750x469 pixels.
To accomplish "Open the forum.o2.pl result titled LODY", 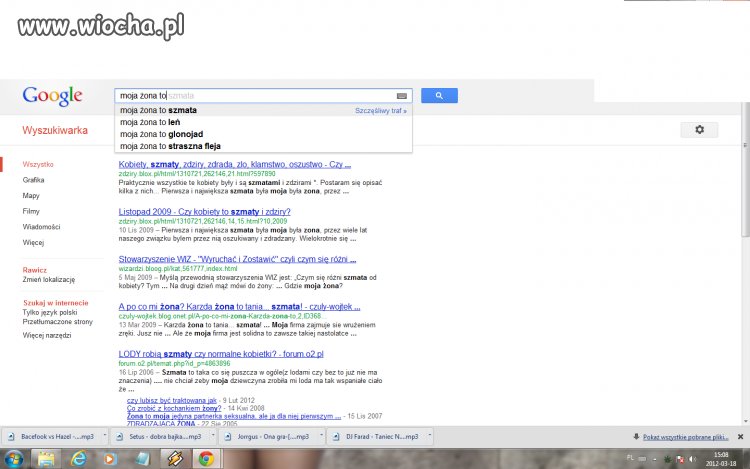I will (221, 354).
